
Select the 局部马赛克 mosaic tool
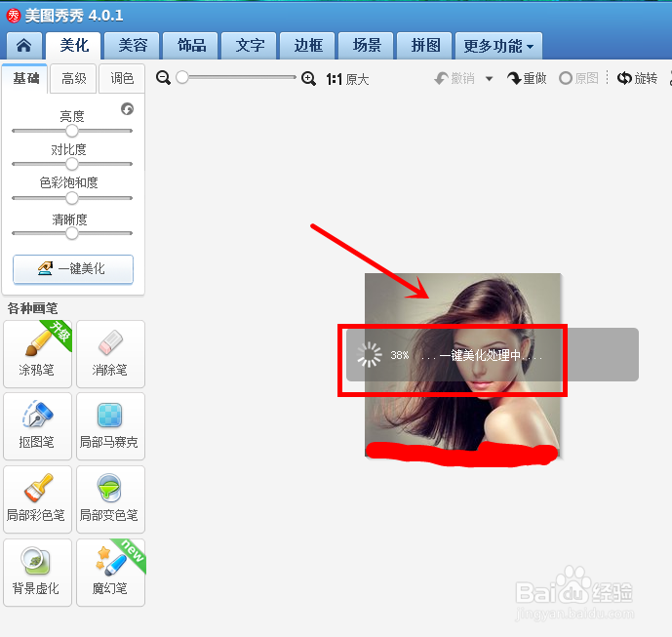coord(110,426)
